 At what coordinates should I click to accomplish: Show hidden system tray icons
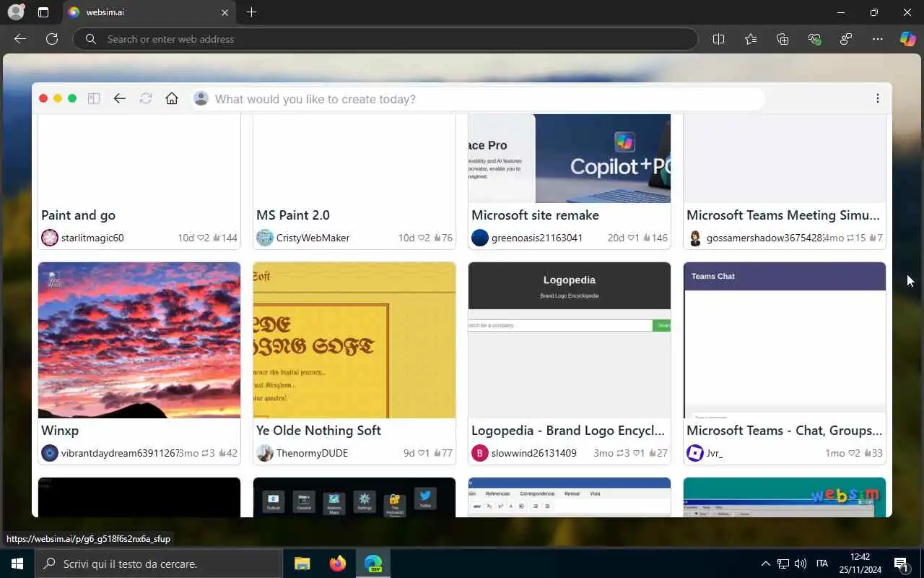coord(765,564)
